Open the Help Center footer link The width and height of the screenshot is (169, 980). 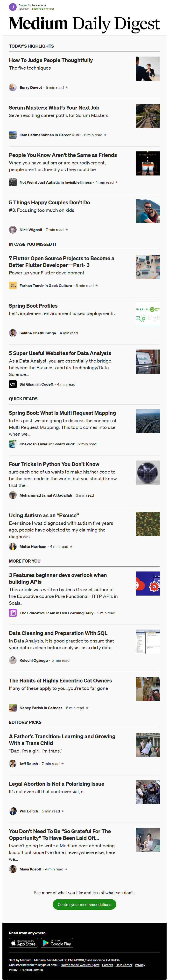pyautogui.click(x=124, y=965)
